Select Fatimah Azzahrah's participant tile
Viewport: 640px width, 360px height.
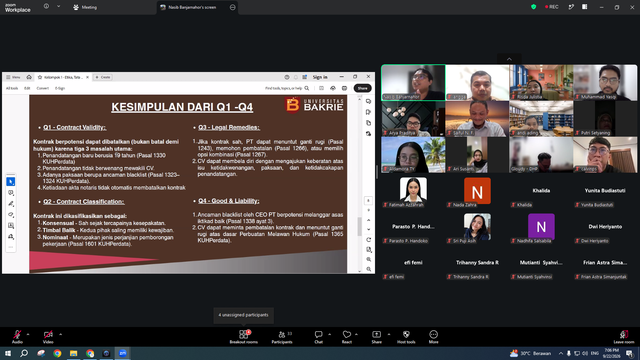(x=413, y=192)
